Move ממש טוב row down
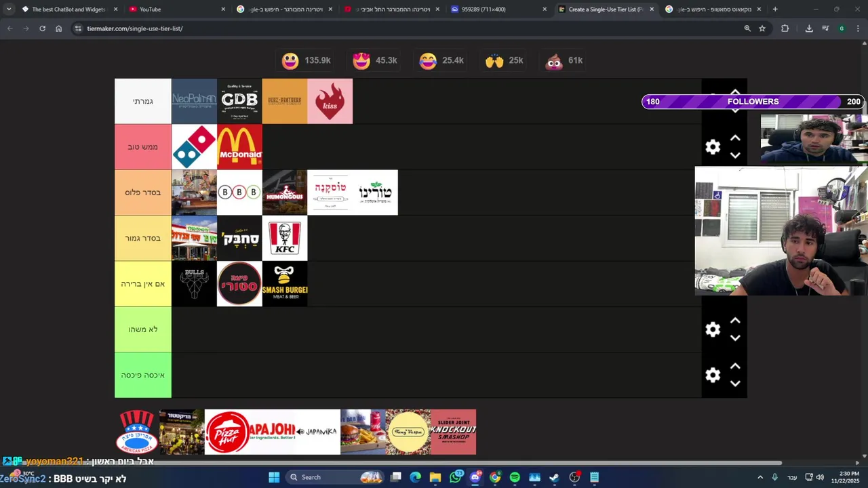This screenshot has height=488, width=868. click(735, 155)
